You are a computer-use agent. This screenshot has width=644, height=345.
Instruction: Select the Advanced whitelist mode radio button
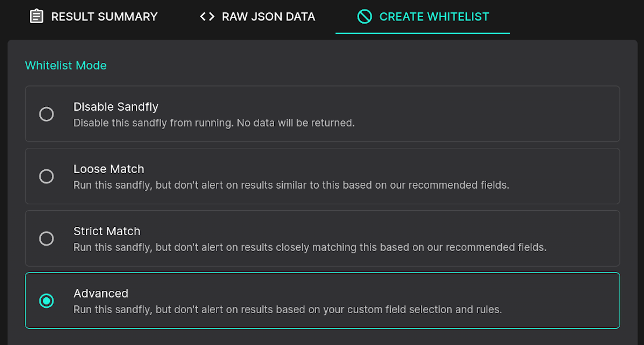point(47,301)
